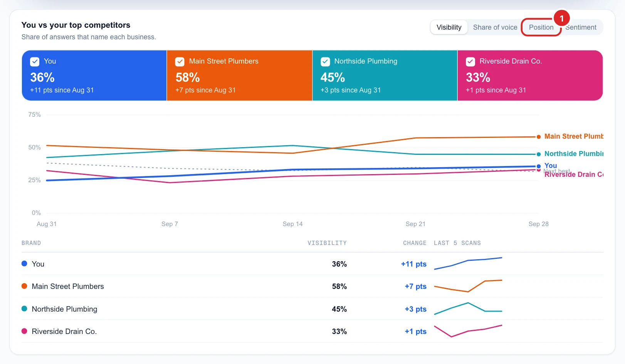Click the +11 pts table cell
625x364 pixels.
click(413, 264)
